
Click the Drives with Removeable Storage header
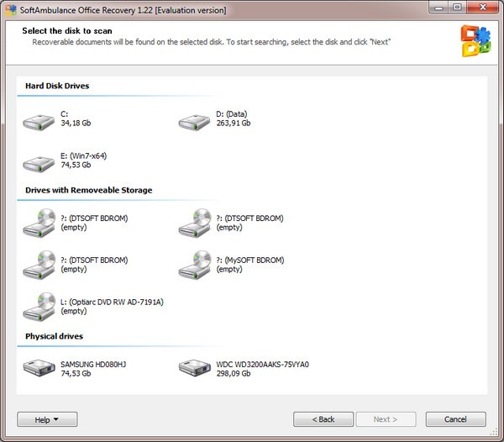(x=89, y=190)
